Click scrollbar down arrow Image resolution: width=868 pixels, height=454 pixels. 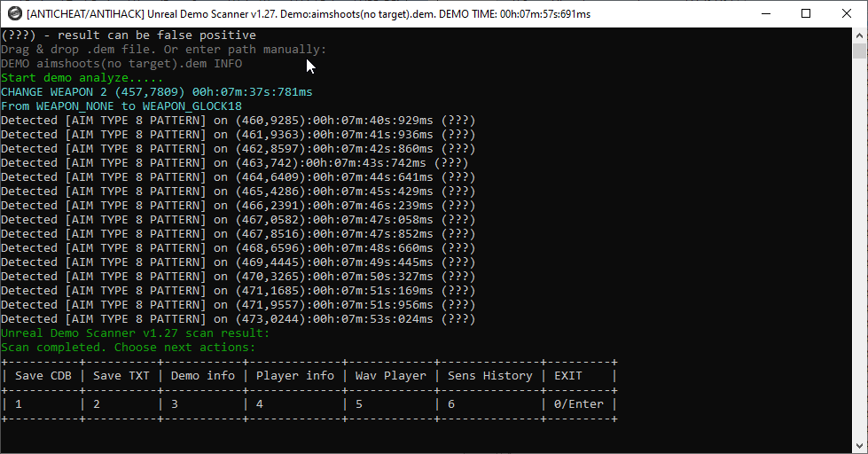point(859,446)
